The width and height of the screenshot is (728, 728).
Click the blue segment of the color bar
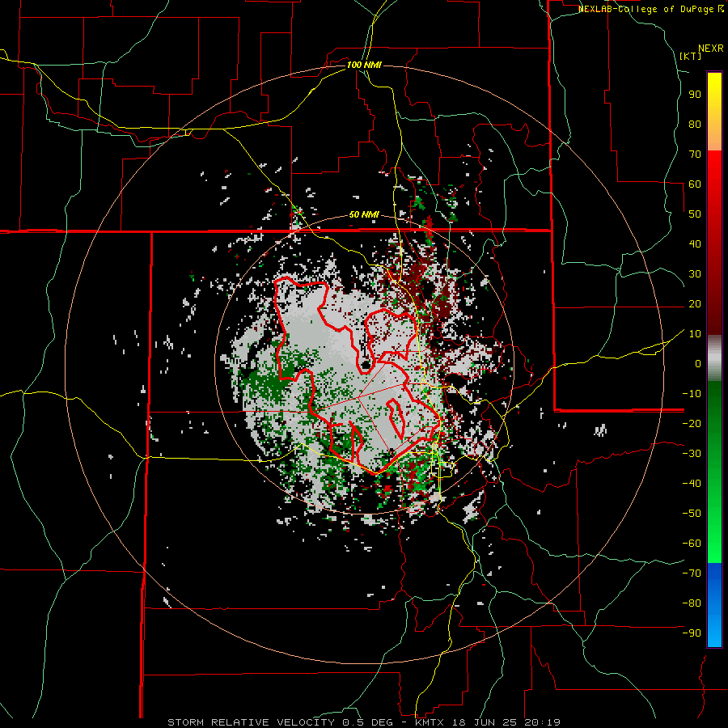714,604
